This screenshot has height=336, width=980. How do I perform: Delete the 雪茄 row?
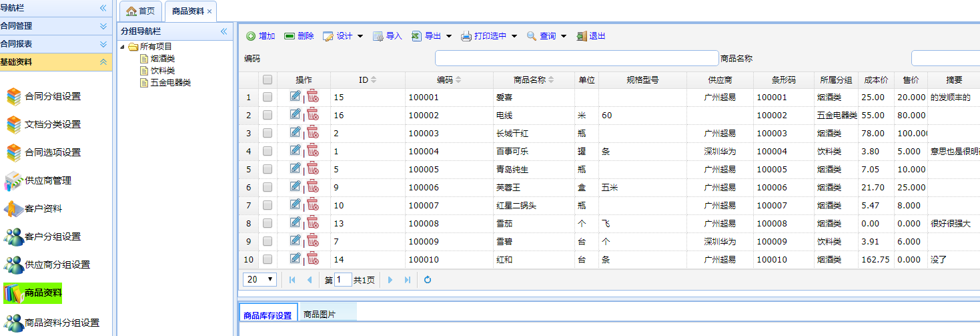(313, 222)
